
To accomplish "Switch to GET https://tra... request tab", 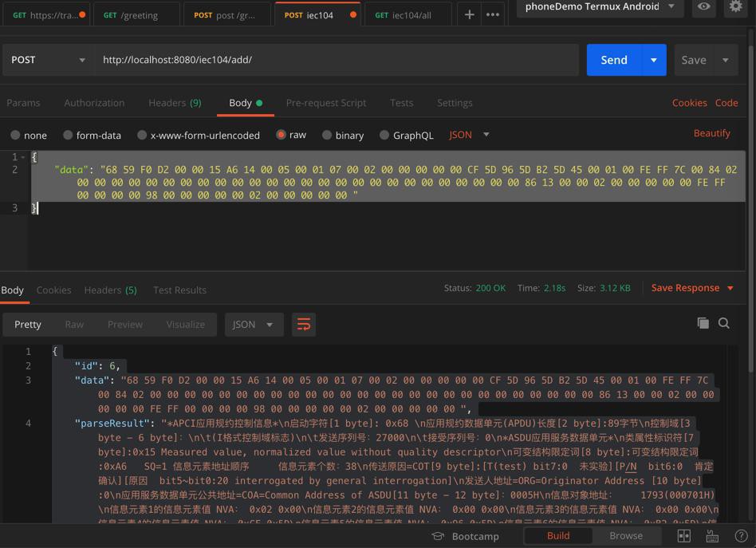I will 46,15.
